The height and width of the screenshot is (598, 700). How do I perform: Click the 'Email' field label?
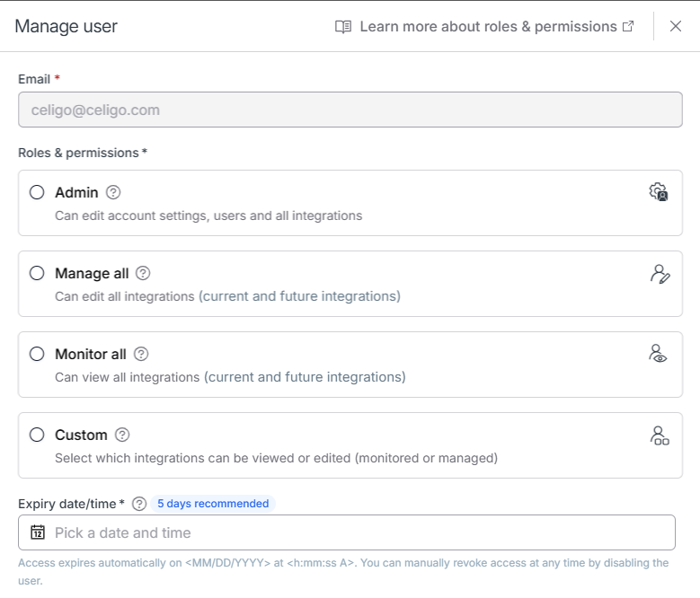coord(34,79)
